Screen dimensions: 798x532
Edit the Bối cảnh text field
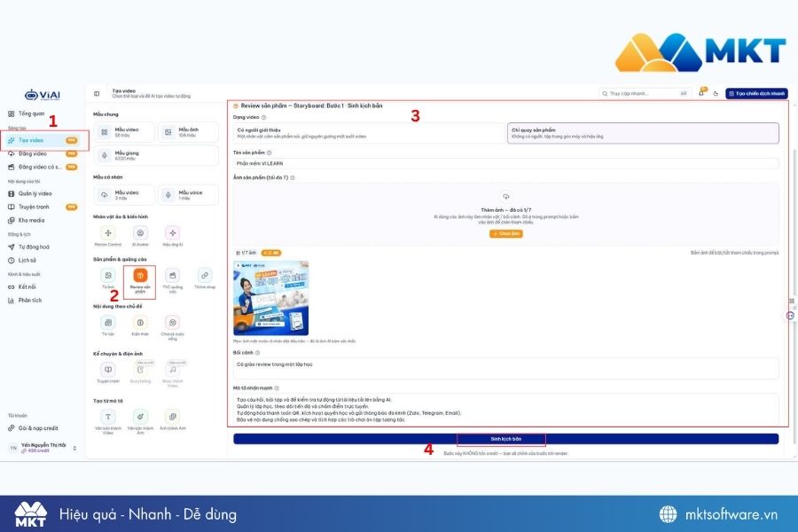pyautogui.click(x=506, y=368)
